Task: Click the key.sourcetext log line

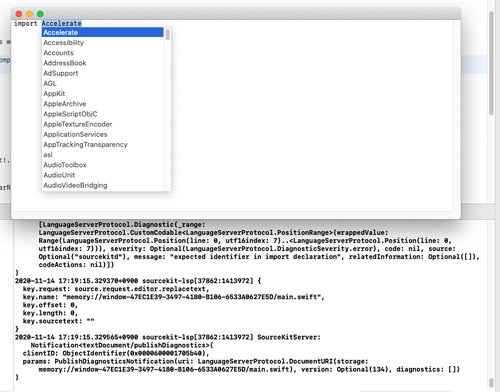Action: tap(58, 321)
